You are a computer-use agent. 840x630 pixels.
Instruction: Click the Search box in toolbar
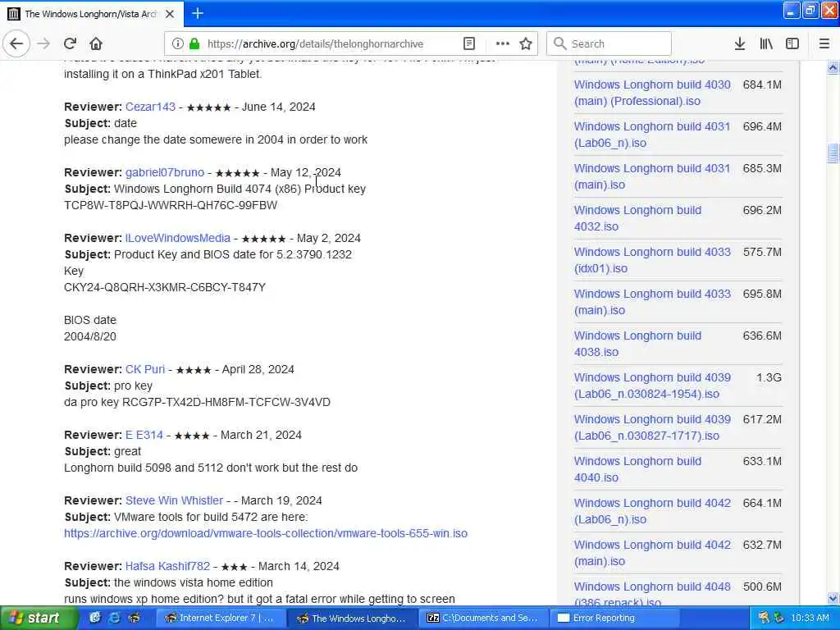609,43
